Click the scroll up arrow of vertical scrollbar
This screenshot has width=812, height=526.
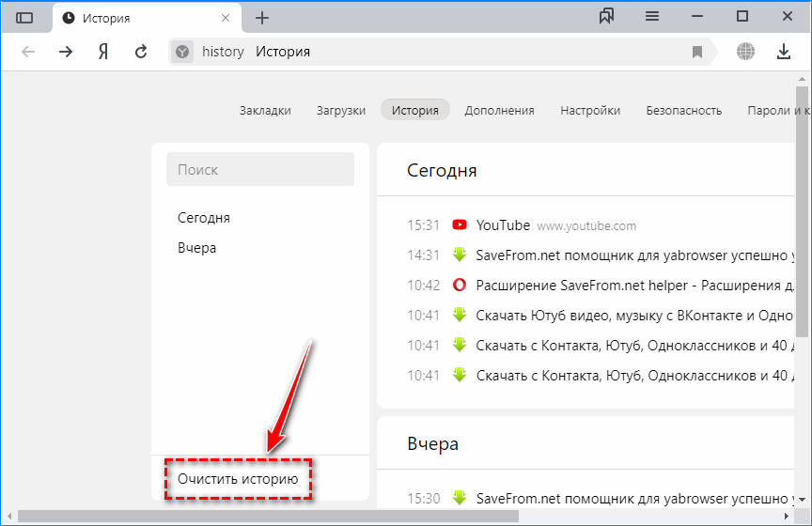point(802,79)
